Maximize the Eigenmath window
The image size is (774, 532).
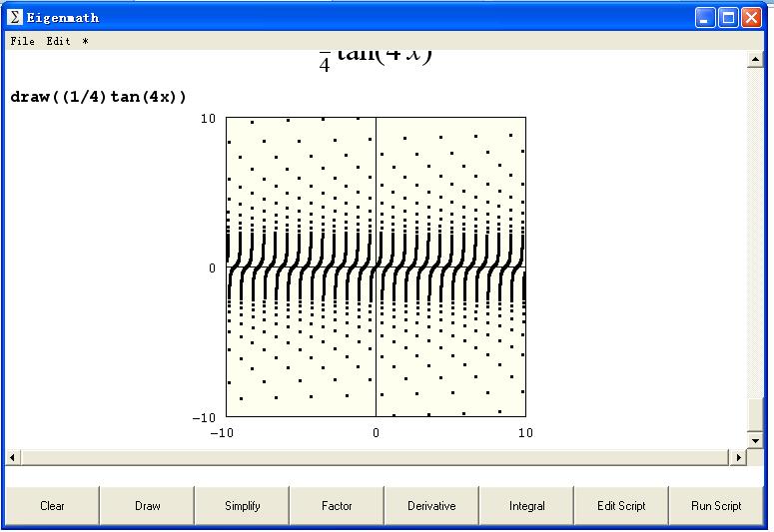[728, 18]
